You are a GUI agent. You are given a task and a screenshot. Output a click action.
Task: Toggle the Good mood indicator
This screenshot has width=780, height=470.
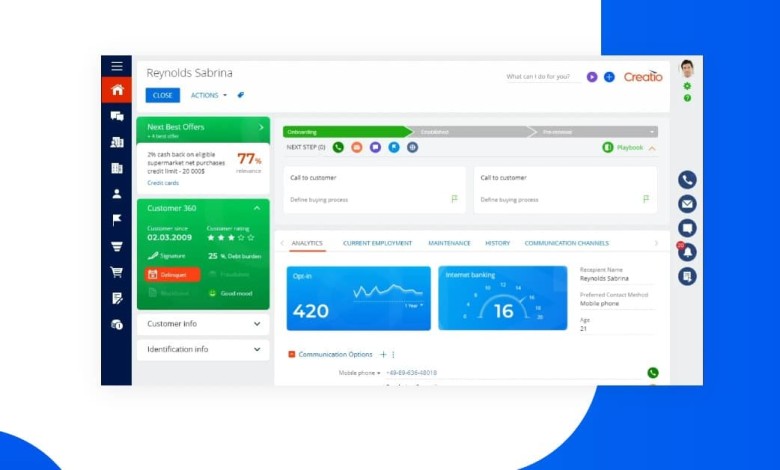[231, 293]
